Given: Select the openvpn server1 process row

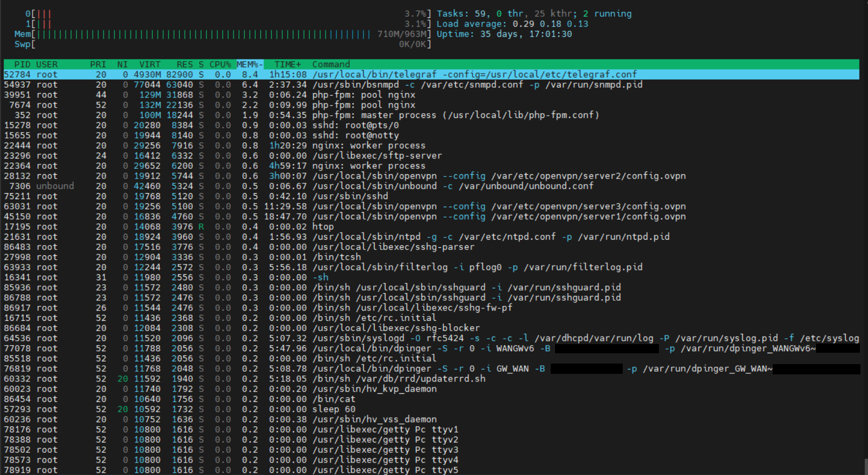Looking at the screenshot, I should (431, 216).
